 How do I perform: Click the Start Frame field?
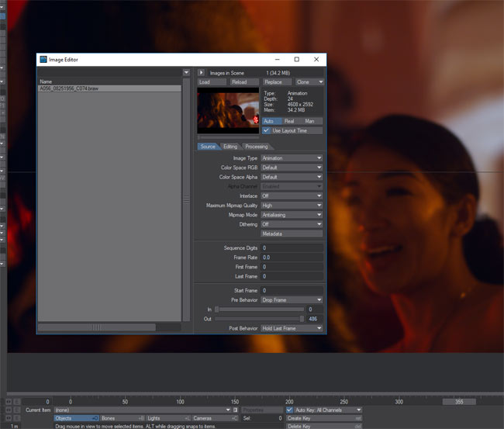point(292,291)
